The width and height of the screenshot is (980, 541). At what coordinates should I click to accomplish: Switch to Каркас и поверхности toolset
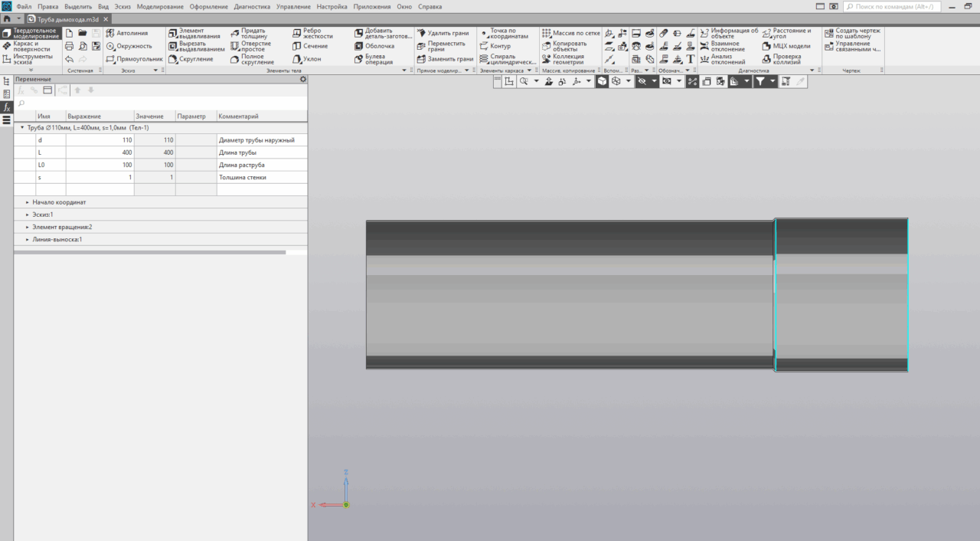pyautogui.click(x=29, y=46)
